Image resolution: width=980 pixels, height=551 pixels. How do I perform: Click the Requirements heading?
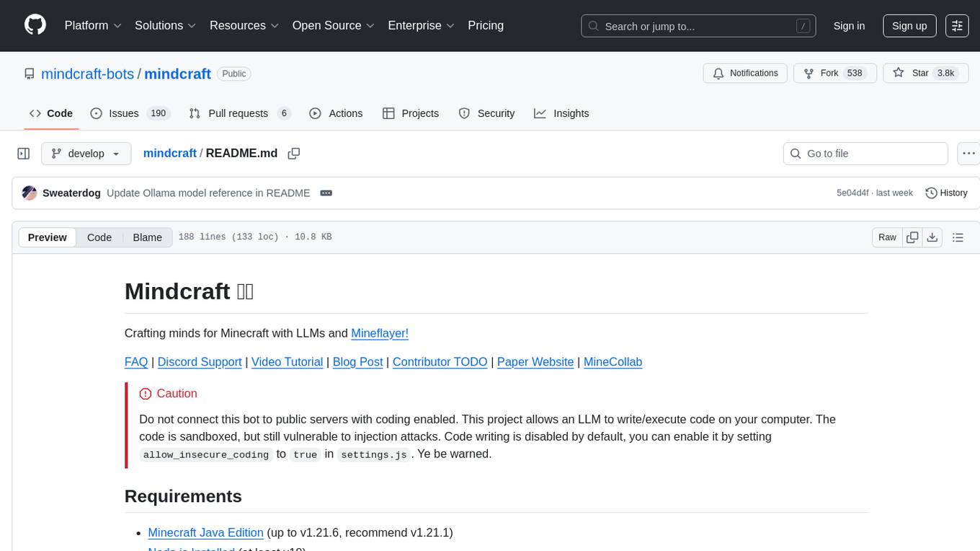(183, 496)
